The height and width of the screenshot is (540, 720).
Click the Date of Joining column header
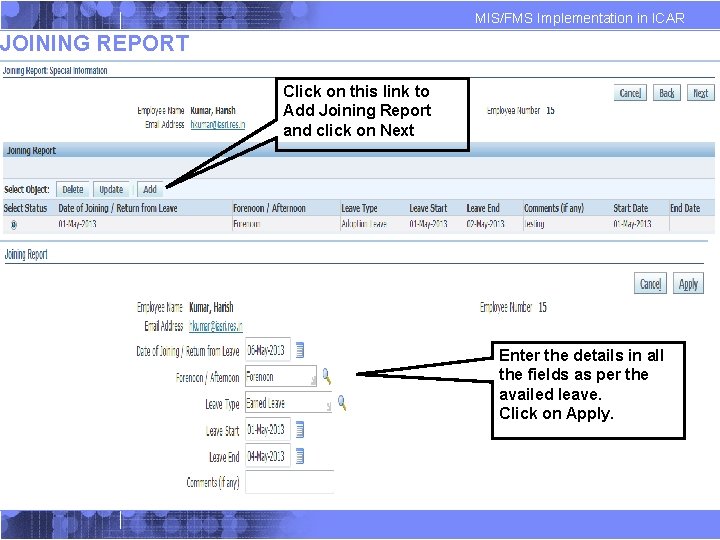click(118, 208)
